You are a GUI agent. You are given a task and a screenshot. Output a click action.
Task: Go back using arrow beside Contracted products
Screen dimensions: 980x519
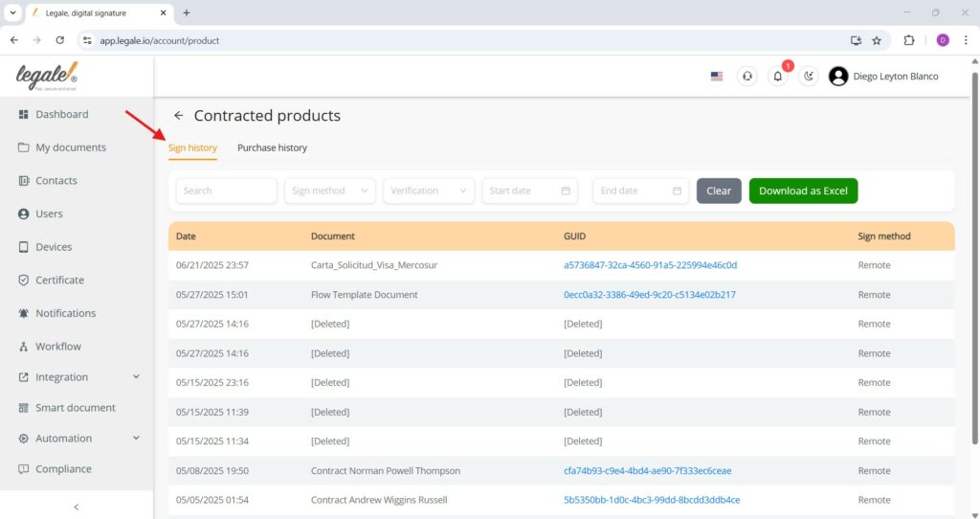pos(179,116)
